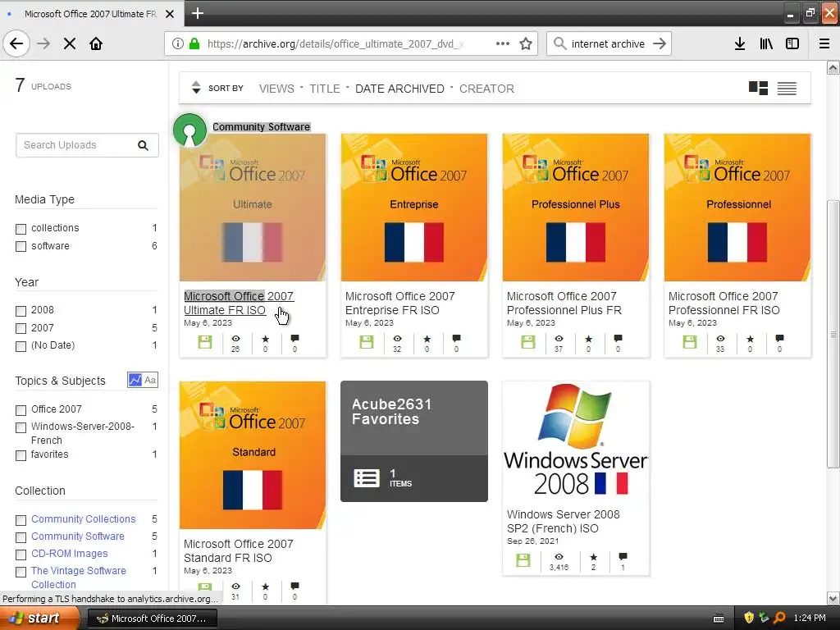
Task: Open Microsoft Office 2007 Standard FR ISO link
Action: pos(239,550)
